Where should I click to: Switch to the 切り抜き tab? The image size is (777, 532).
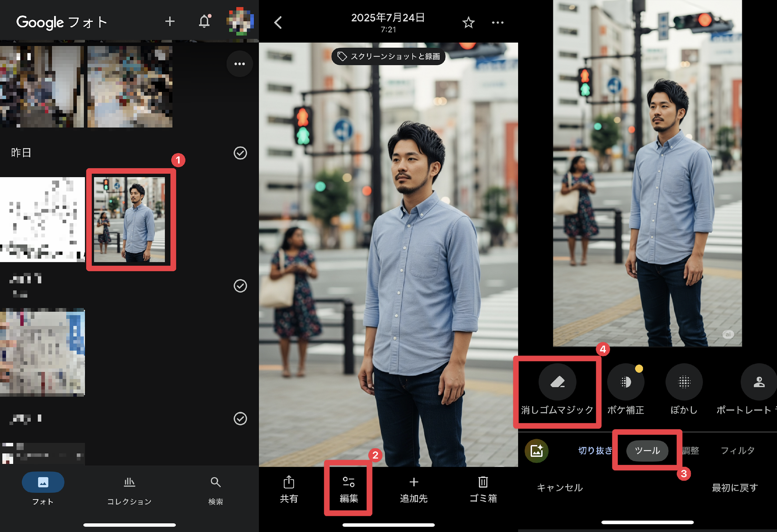(x=595, y=451)
